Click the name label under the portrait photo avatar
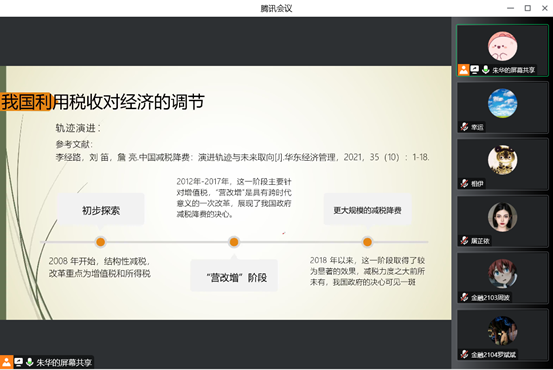553x370 pixels. [x=480, y=241]
